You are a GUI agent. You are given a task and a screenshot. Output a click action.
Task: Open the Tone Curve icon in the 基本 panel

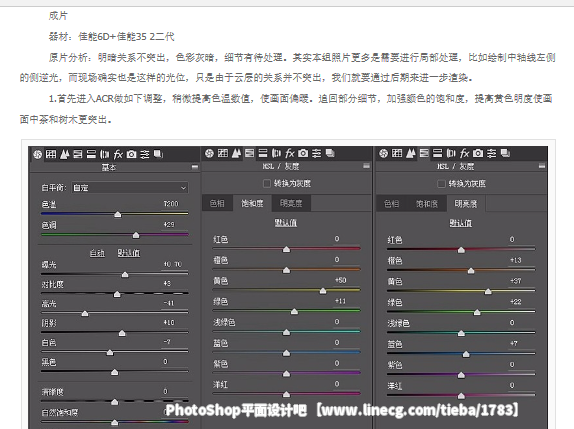51,154
